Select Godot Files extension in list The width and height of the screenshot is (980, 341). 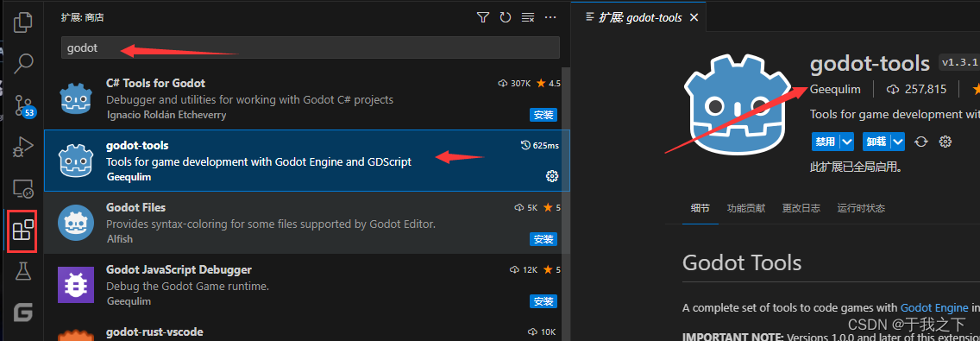(306, 223)
